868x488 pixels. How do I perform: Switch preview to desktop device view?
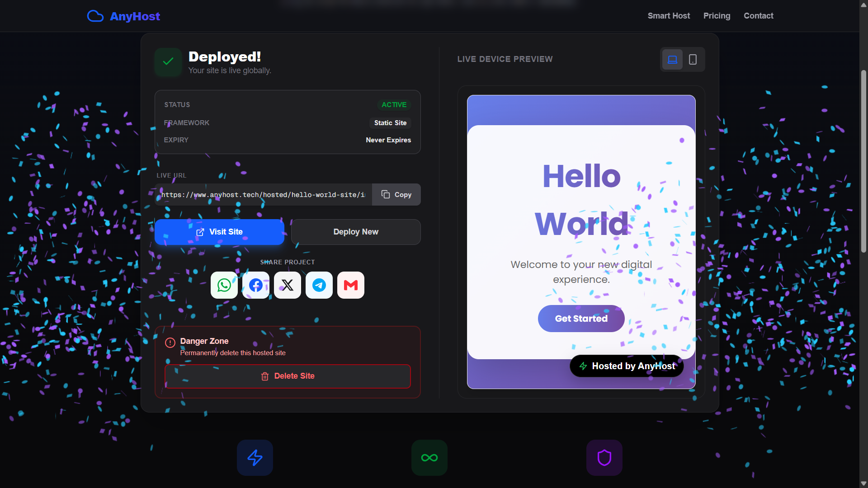click(x=672, y=59)
